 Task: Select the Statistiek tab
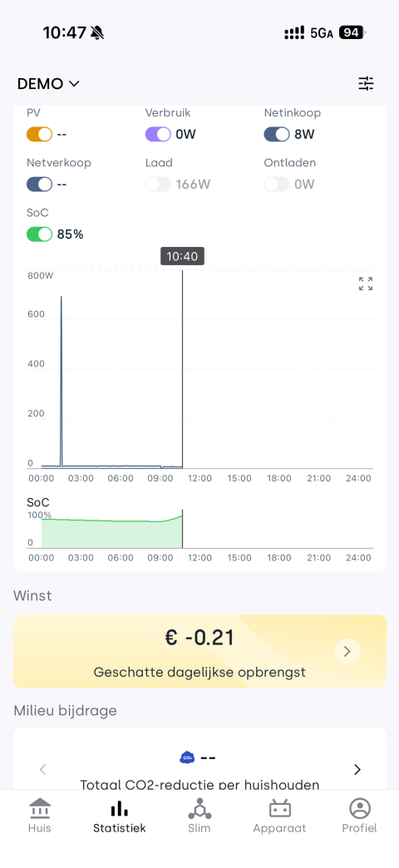(x=119, y=816)
